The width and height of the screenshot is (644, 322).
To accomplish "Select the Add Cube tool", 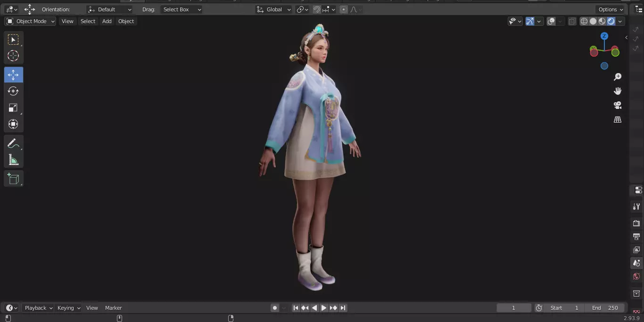I will coord(13,179).
